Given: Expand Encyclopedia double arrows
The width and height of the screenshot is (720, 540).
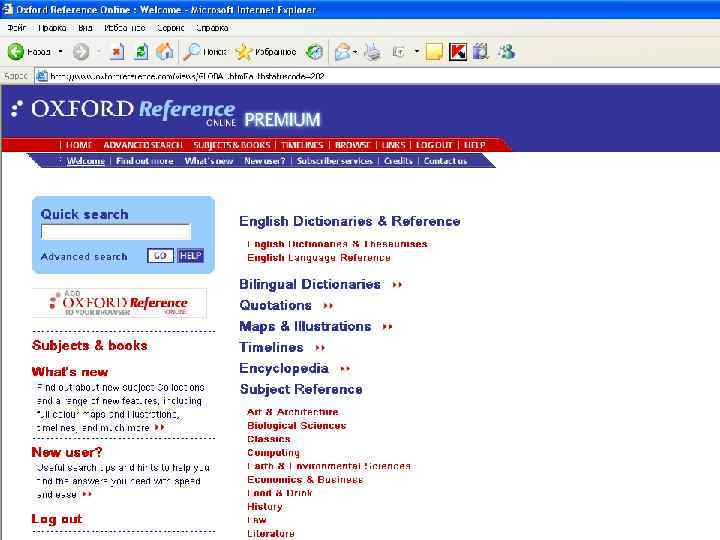Looking at the screenshot, I should (x=345, y=369).
